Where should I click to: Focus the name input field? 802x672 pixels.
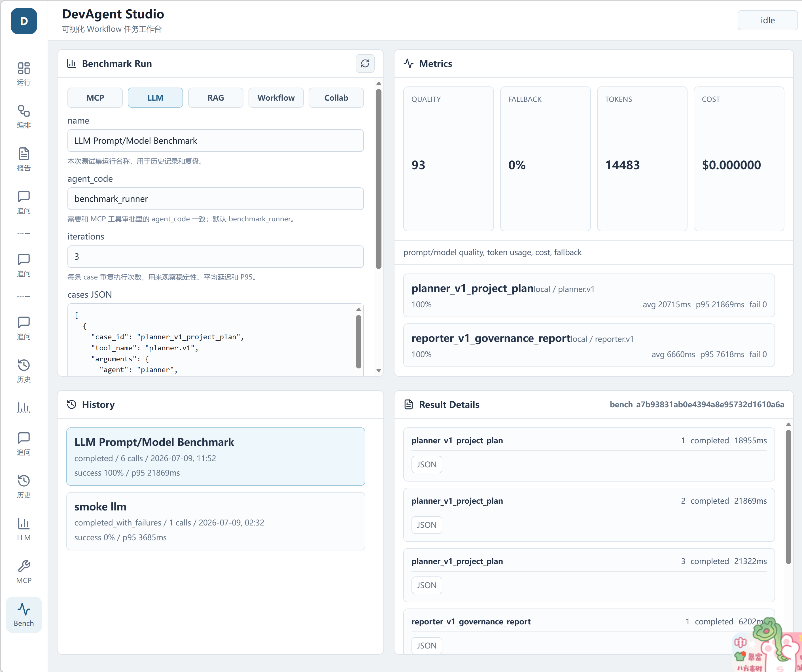point(215,141)
